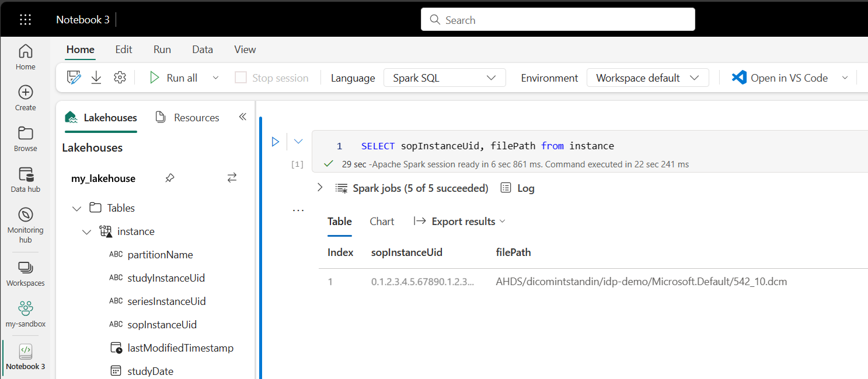Collapse the Lakehouses side panel
Screen dimensions: 868x379
coord(243,117)
